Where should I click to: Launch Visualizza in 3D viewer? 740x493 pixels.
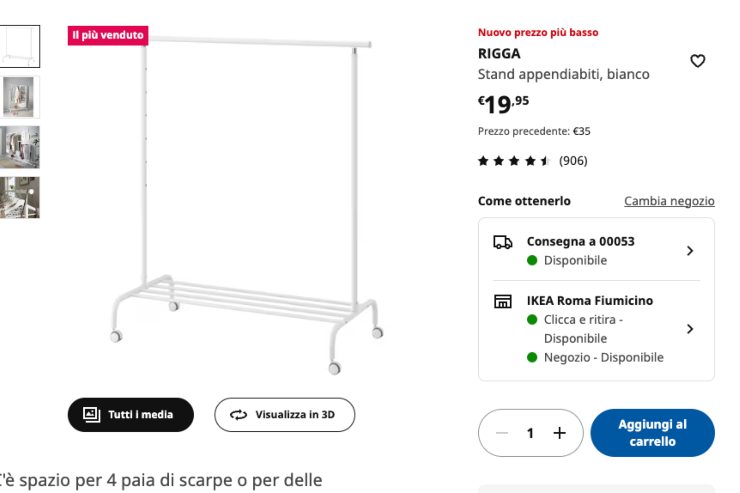point(284,414)
